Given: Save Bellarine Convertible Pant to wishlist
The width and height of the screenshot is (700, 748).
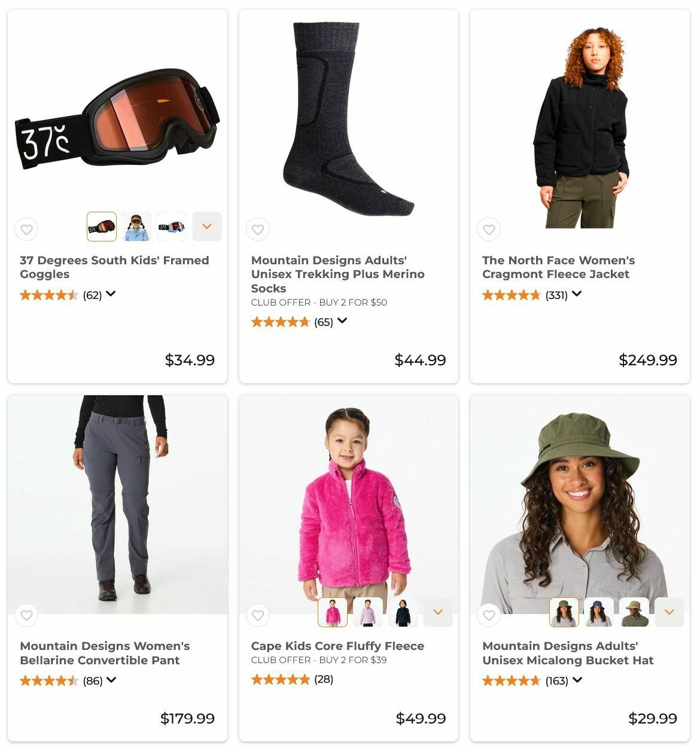Looking at the screenshot, I should click(x=26, y=615).
